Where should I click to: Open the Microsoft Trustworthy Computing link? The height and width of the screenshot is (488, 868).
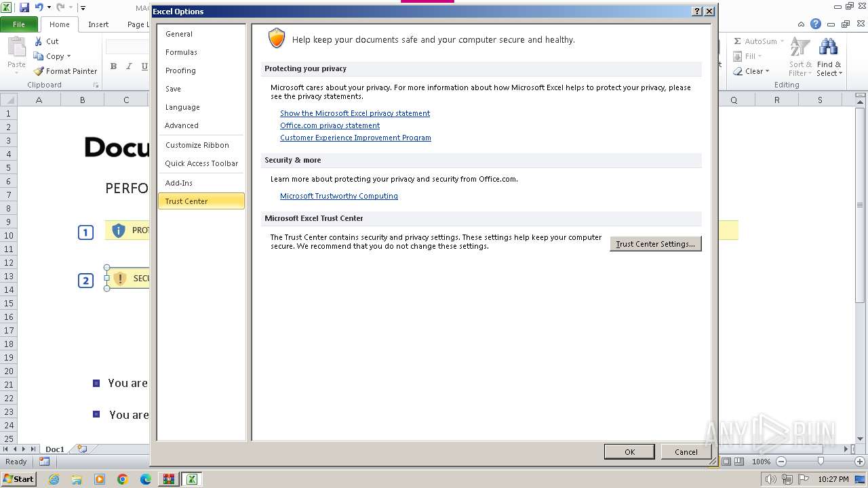[339, 196]
